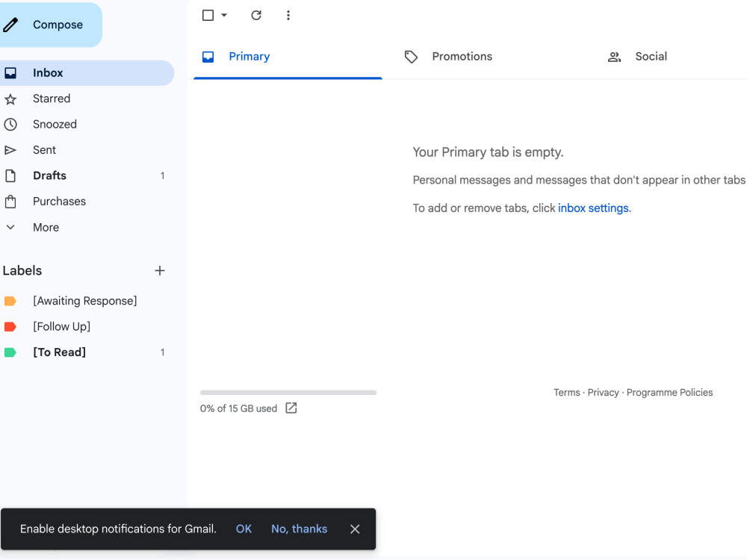Dismiss the desktop notifications banner with X
747x560 pixels.
[x=355, y=529]
